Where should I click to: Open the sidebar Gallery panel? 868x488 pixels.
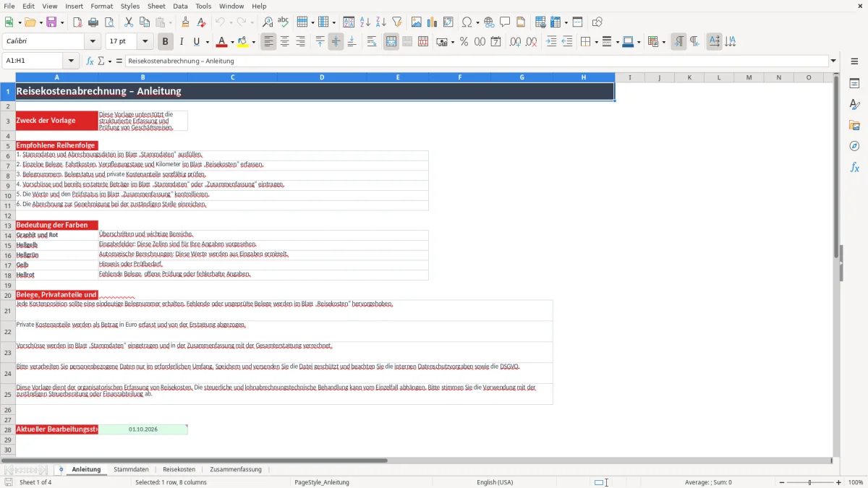(x=854, y=126)
